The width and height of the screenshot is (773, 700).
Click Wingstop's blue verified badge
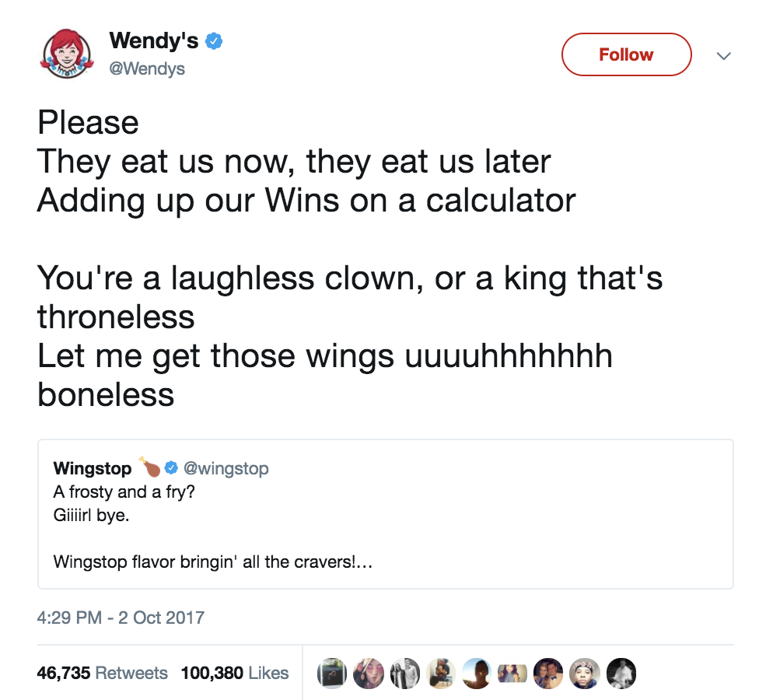click(171, 468)
